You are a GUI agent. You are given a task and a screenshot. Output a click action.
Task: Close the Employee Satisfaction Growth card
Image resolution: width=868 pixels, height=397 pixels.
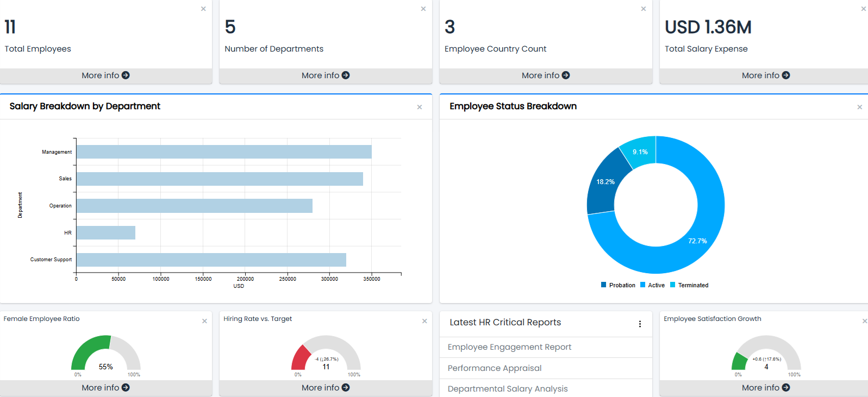point(865,321)
